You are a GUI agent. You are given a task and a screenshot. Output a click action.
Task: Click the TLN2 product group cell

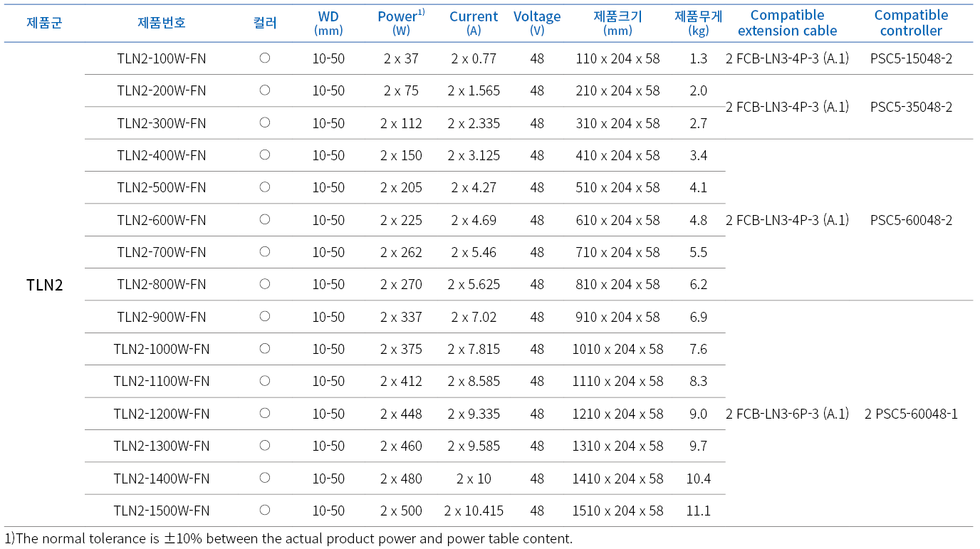(x=44, y=285)
